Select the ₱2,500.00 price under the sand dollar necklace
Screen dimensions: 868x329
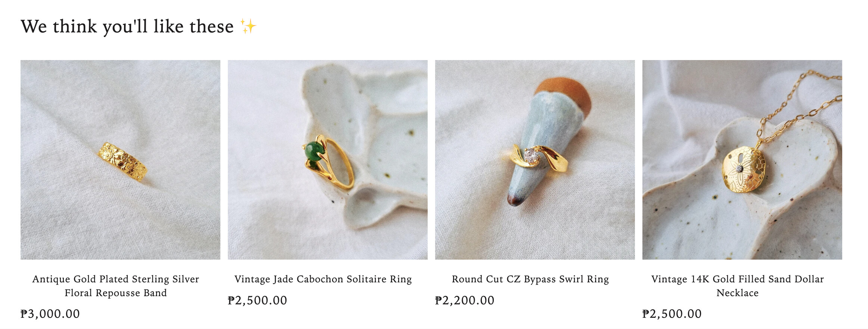pos(672,314)
